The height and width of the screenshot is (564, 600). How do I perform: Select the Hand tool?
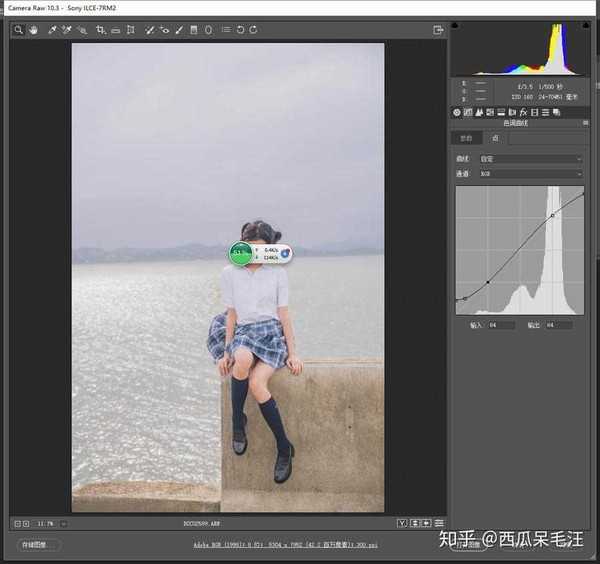click(x=33, y=30)
